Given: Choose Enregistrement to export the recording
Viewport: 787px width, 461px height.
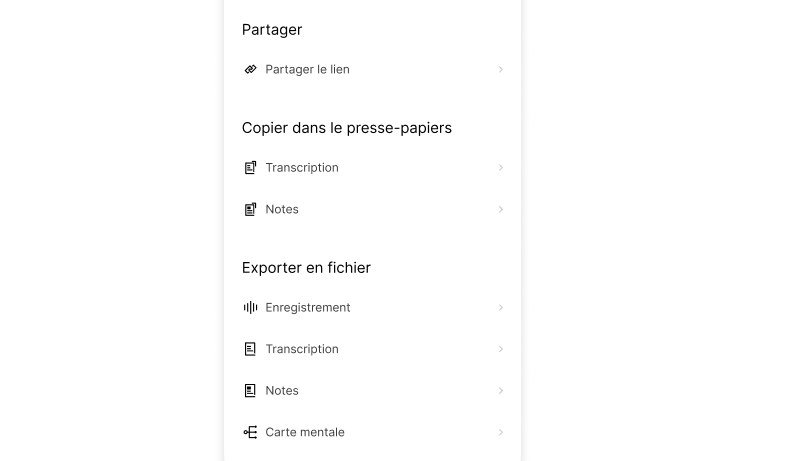Looking at the screenshot, I should point(308,308).
